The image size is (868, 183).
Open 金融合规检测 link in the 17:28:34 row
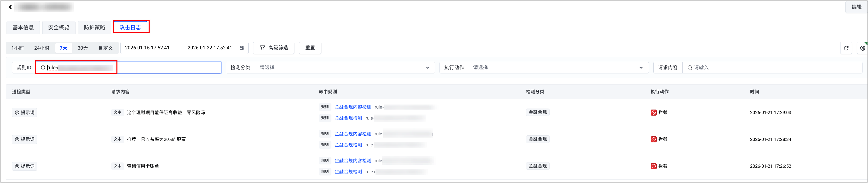click(348, 145)
